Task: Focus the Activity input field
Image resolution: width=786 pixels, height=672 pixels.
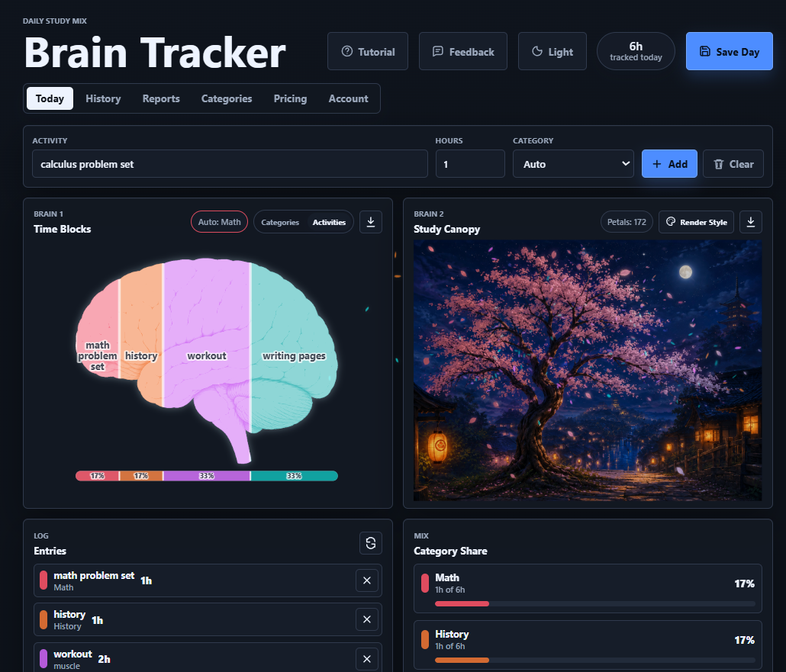Action: [x=230, y=164]
